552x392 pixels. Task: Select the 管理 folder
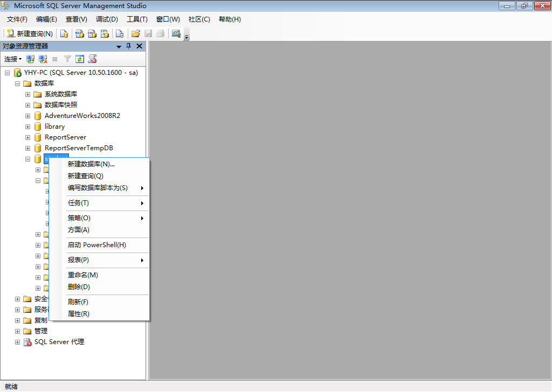point(41,331)
